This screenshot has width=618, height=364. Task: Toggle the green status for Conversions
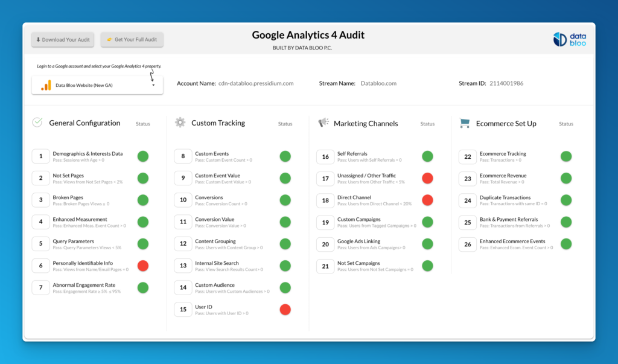(x=285, y=200)
